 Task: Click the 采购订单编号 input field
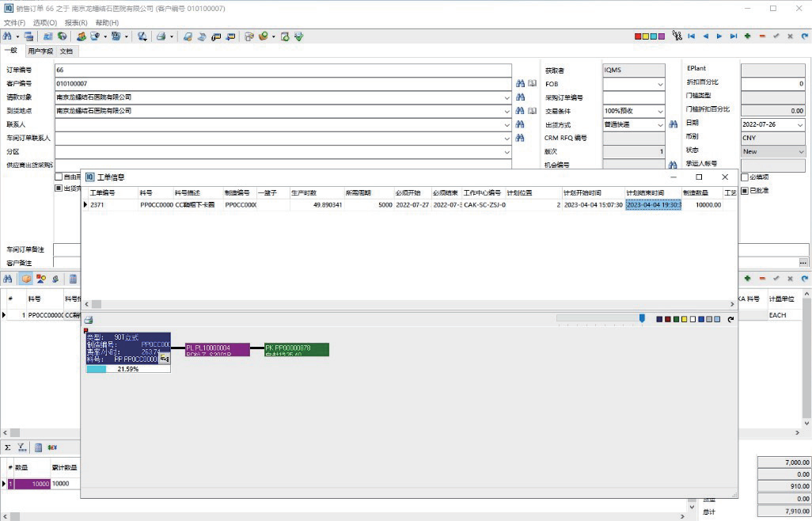pos(633,97)
